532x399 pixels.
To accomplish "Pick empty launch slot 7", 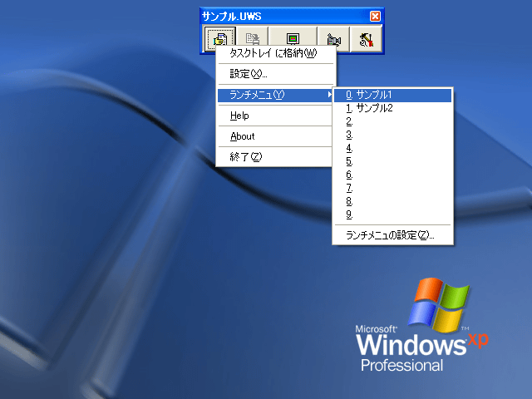I will click(x=392, y=188).
